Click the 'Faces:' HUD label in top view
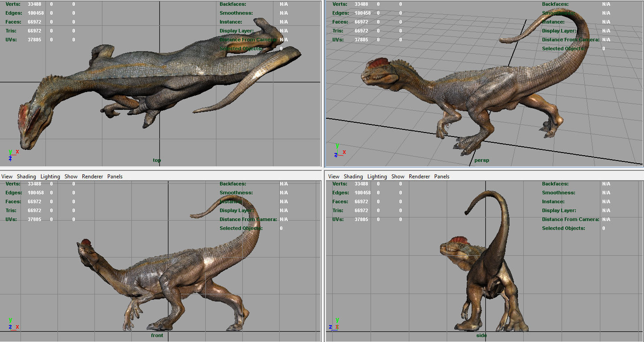This screenshot has height=342, width=644. 13,22
